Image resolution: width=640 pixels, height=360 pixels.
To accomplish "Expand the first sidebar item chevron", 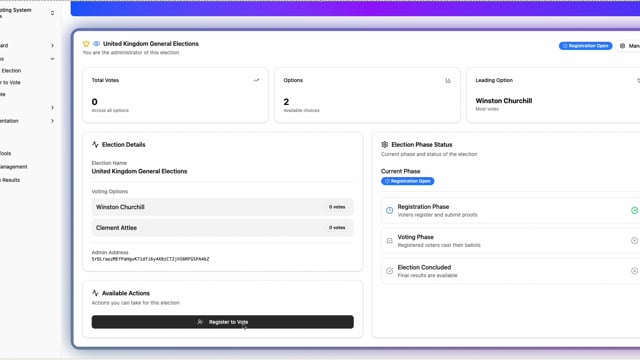I will [x=52, y=45].
